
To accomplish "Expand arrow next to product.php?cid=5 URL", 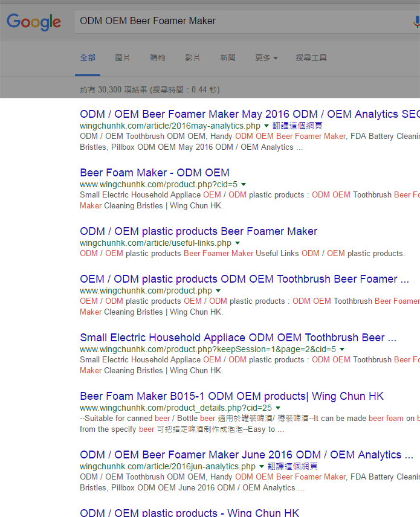I will coord(244,184).
